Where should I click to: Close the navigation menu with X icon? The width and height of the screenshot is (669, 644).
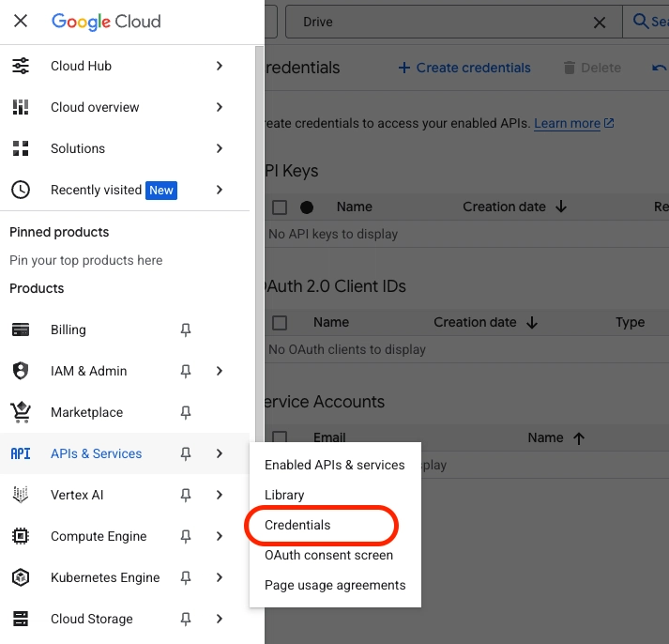(x=21, y=21)
